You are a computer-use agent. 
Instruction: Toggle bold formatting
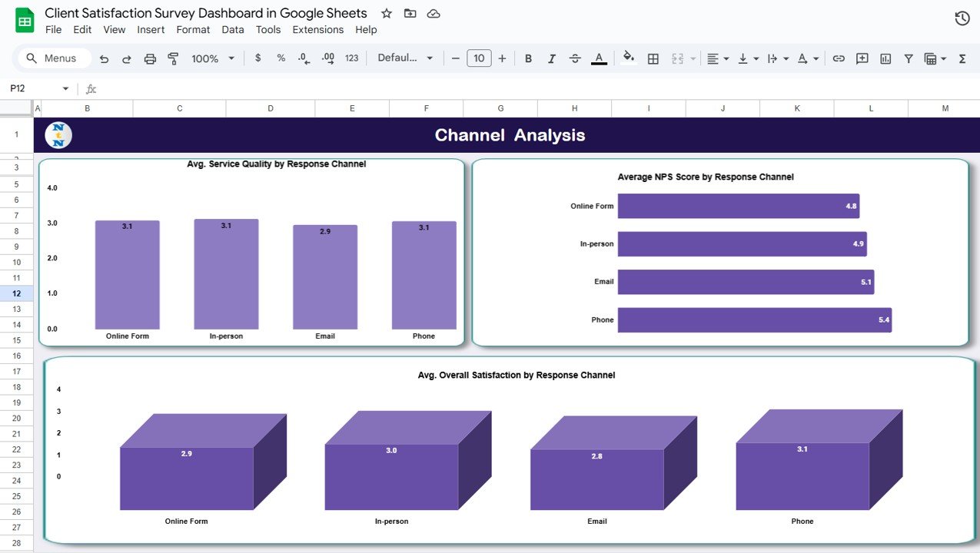pyautogui.click(x=528, y=58)
